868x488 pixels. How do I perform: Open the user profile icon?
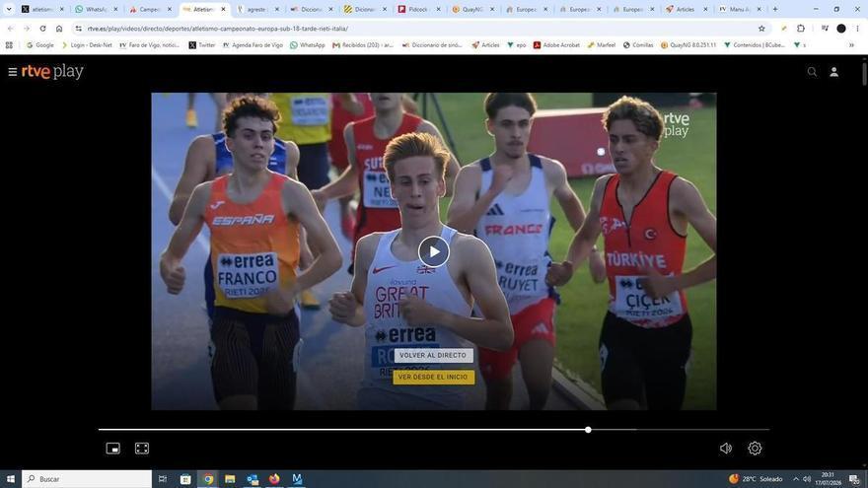(833, 72)
